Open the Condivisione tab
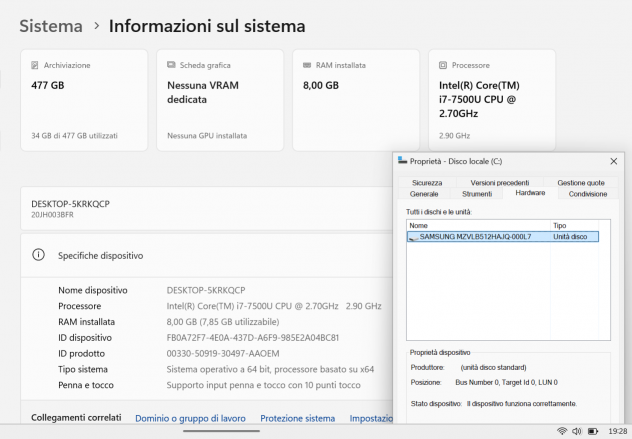The image size is (632, 439). tap(588, 194)
